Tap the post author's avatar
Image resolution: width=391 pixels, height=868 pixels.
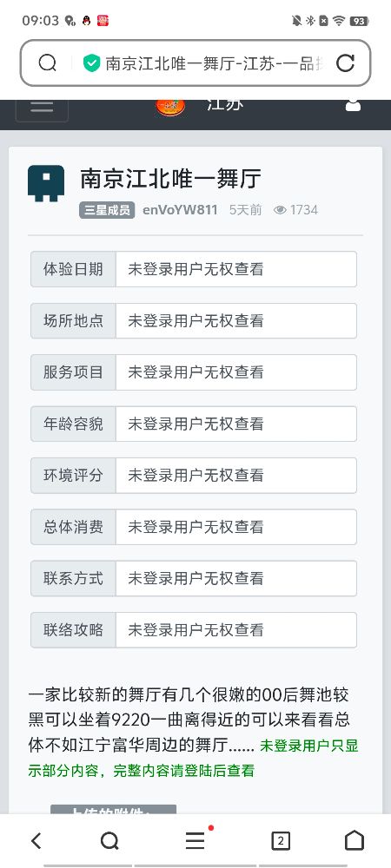point(46,183)
